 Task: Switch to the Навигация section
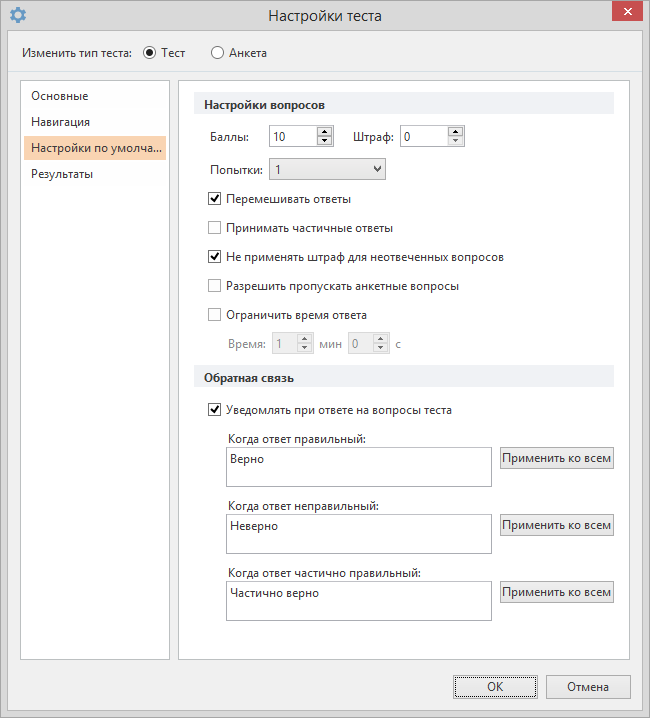[60, 122]
